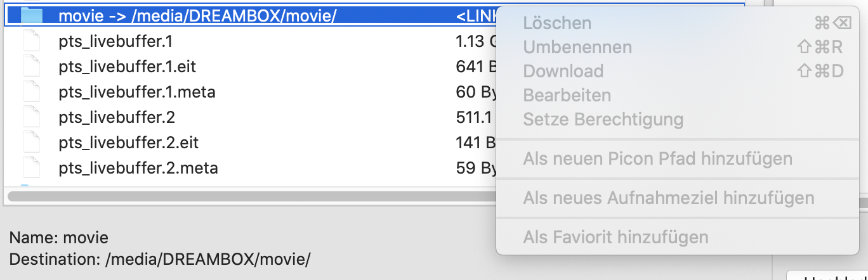Viewport: 868px width, 280px height.
Task: Click the pts_livebuffer.1.meta file icon
Action: tap(31, 92)
